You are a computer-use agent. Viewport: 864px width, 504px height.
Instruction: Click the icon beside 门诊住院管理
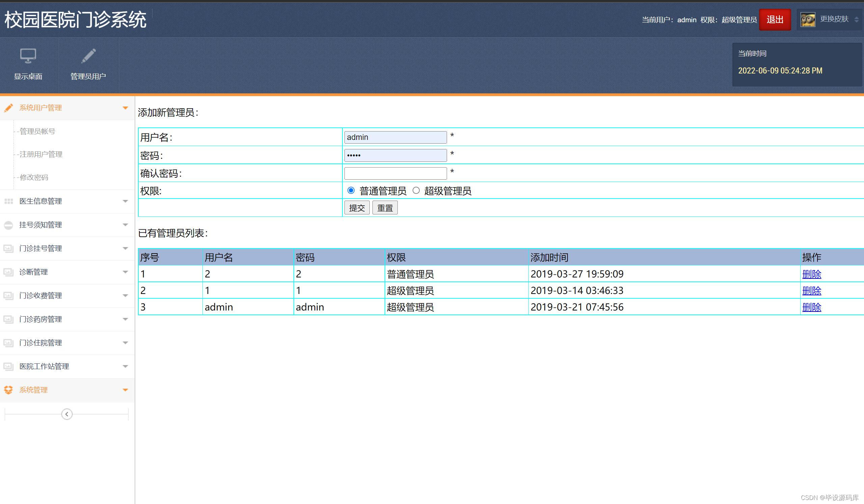8,343
